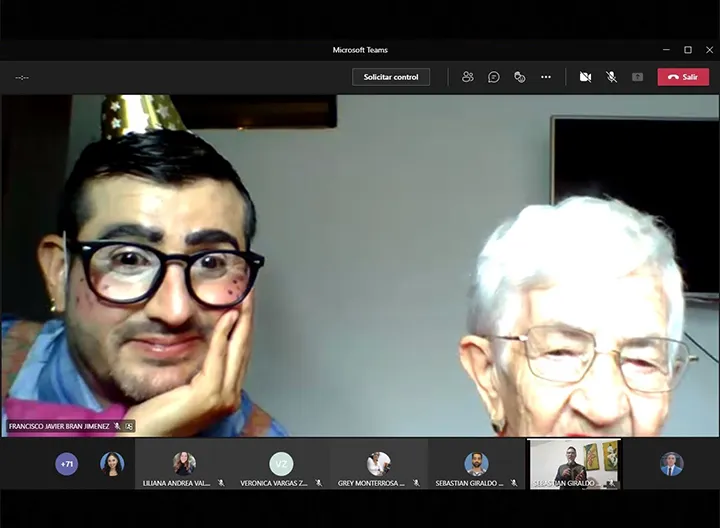Close the Microsoft Teams window

(709, 50)
